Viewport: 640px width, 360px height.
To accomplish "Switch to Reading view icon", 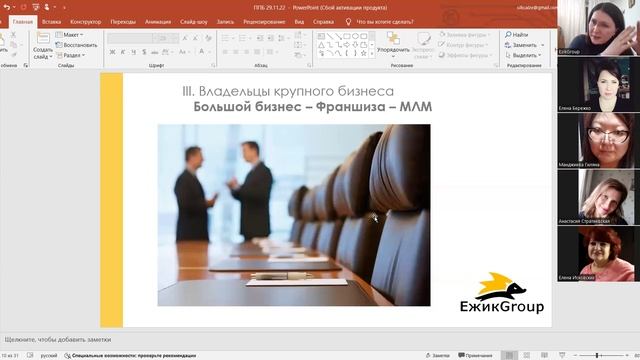I will click(544, 356).
